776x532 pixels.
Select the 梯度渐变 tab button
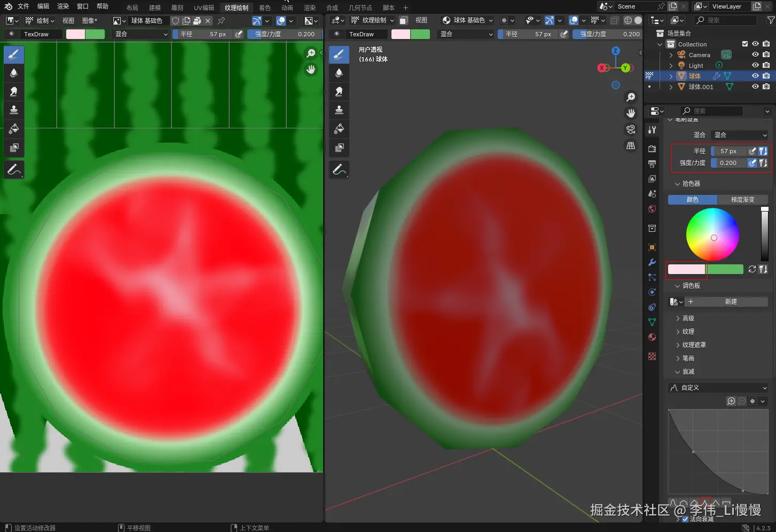click(x=743, y=200)
